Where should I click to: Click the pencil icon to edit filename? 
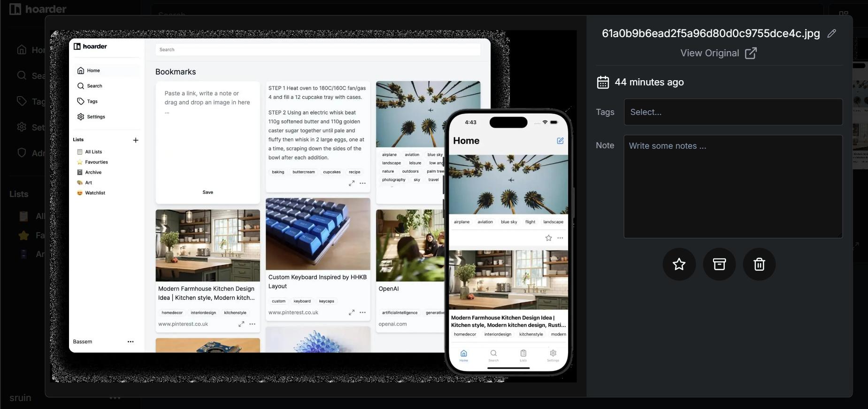pos(831,33)
